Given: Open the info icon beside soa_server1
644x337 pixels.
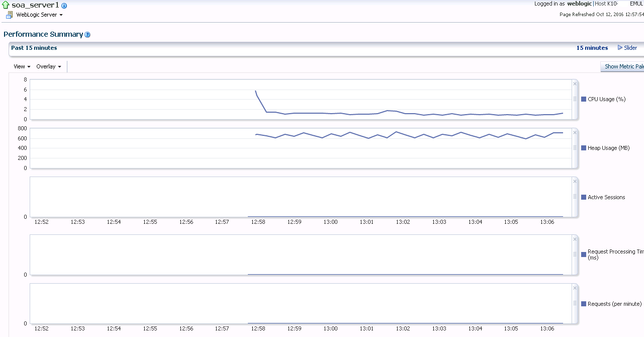Looking at the screenshot, I should coord(64,6).
